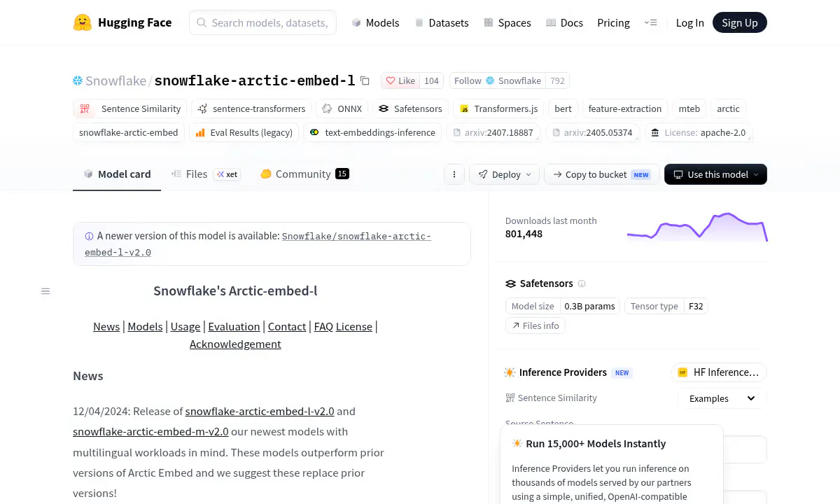
Task: Open the Datasets navigation item
Action: (442, 22)
